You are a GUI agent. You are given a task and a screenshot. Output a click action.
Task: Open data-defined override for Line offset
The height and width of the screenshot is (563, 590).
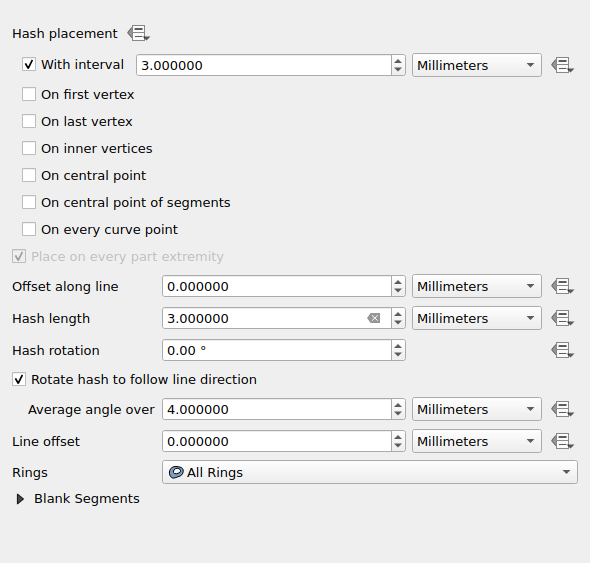tap(562, 441)
